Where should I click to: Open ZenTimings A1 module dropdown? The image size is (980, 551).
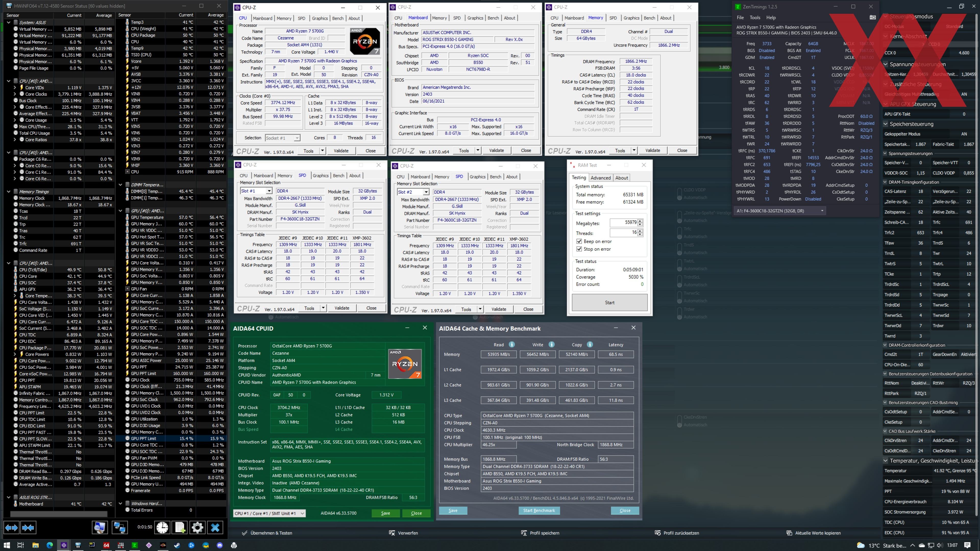pyautogui.click(x=780, y=211)
